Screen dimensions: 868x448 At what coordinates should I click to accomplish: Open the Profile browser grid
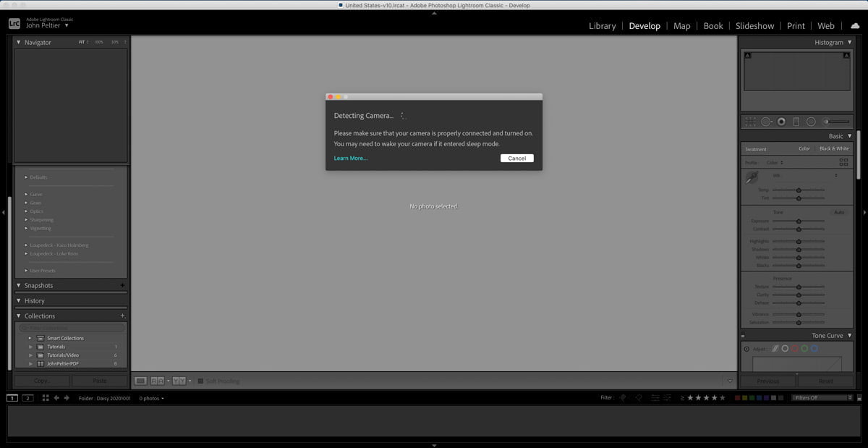(x=844, y=162)
